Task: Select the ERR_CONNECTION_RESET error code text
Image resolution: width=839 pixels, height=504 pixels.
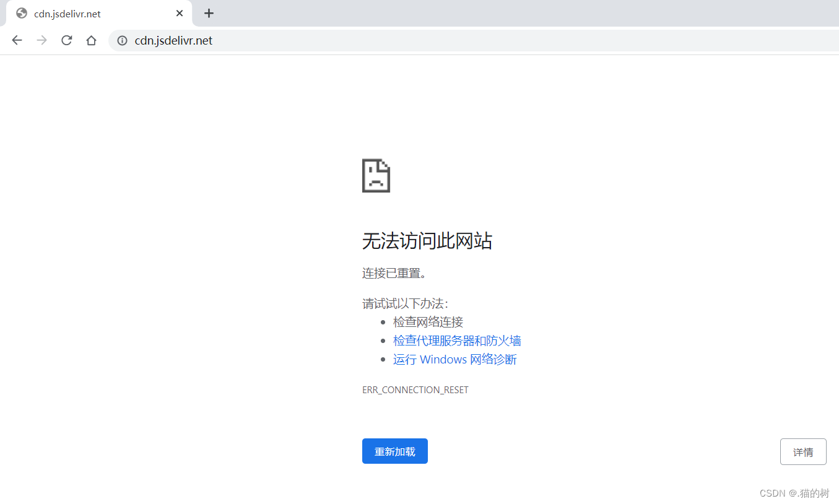Action: (x=415, y=389)
